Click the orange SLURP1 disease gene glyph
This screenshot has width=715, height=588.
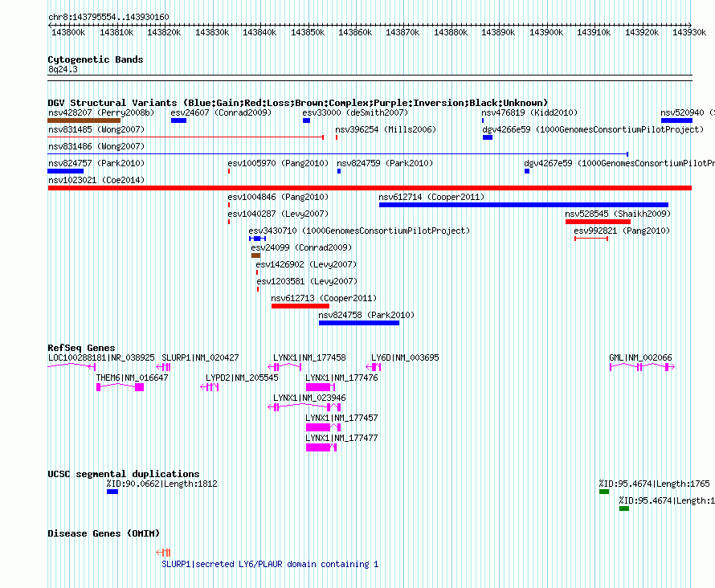163,553
